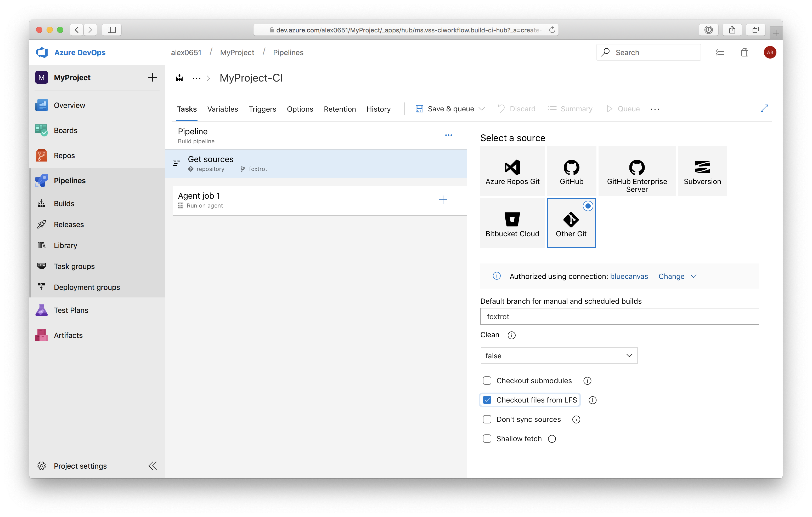Add a task to Agent job 1
Image resolution: width=812 pixels, height=517 pixels.
click(443, 200)
